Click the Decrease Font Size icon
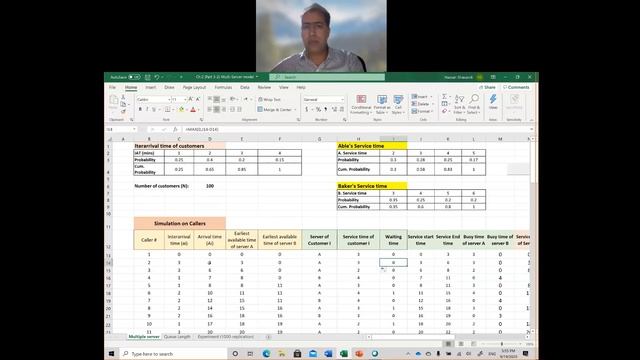640x360 pixels. [198, 100]
